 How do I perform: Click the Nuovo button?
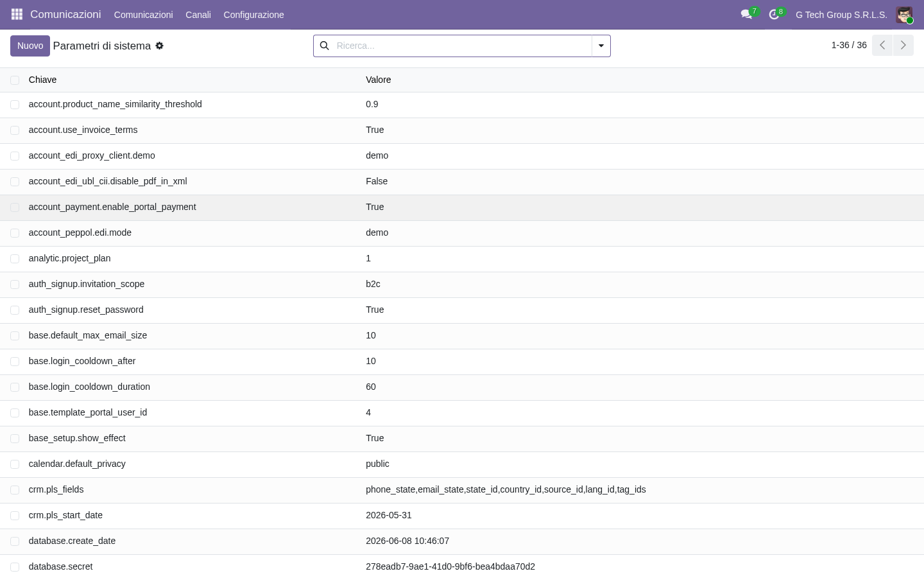pyautogui.click(x=30, y=46)
